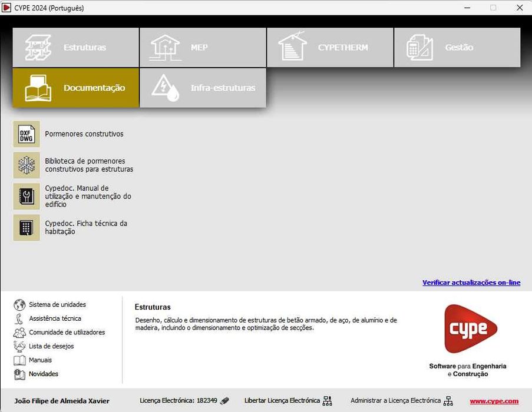Viewport: 532px width, 412px height.
Task: Select the Documentação category tile
Action: tap(75, 88)
